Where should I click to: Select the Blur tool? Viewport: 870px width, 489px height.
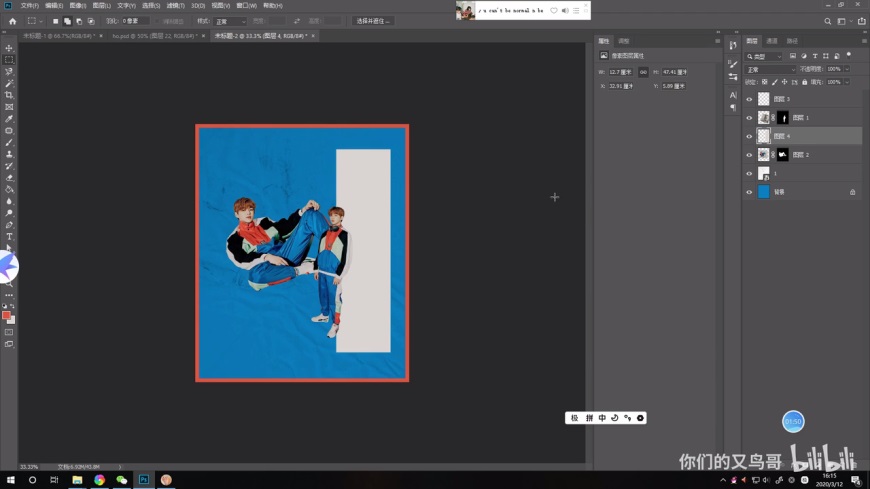point(9,201)
